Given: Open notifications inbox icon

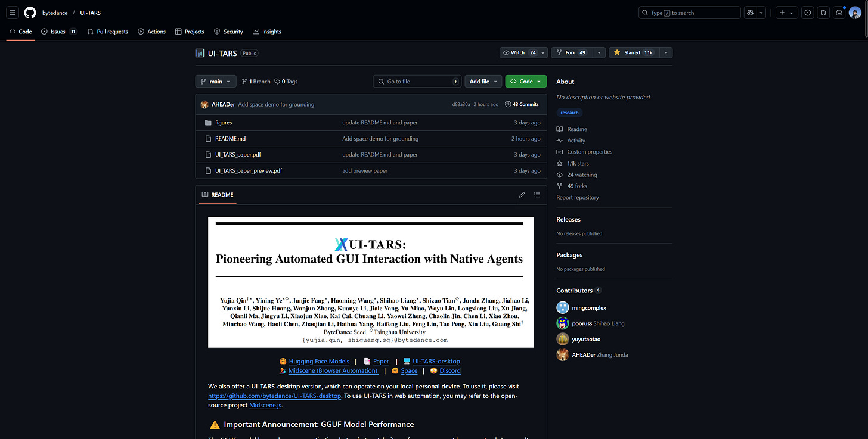Looking at the screenshot, I should tap(839, 13).
